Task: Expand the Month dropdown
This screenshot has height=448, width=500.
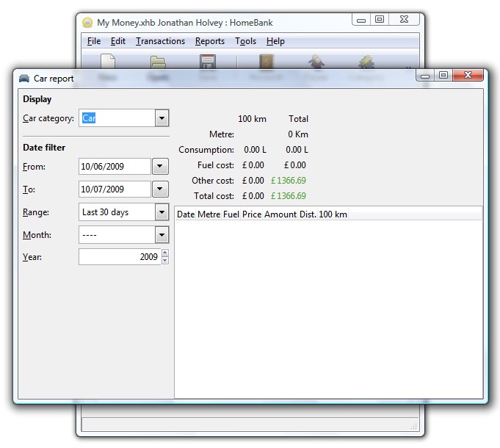Action: (162, 235)
